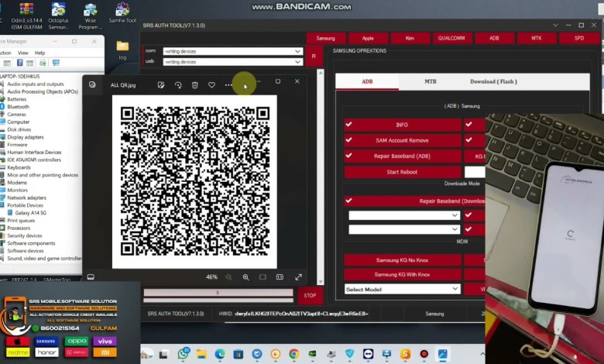Open Microsoft Store from the taskbar

point(239,354)
